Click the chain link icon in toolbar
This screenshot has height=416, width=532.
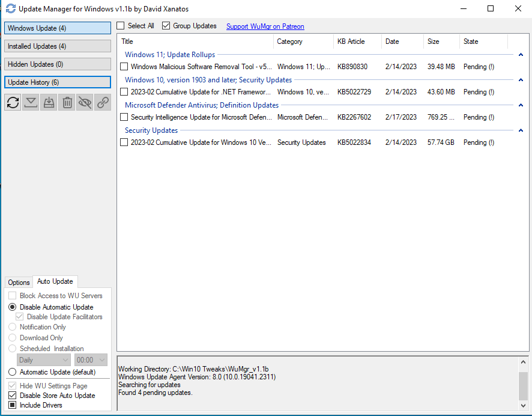point(103,102)
